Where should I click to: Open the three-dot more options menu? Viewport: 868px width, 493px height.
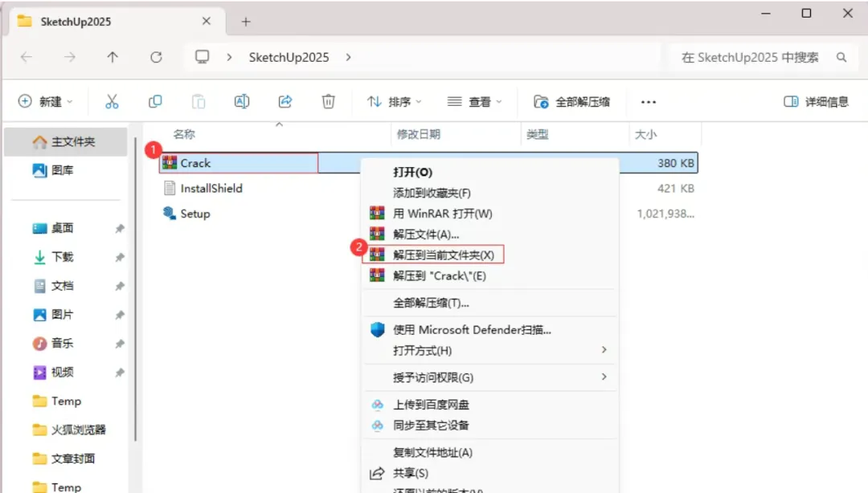pos(649,102)
